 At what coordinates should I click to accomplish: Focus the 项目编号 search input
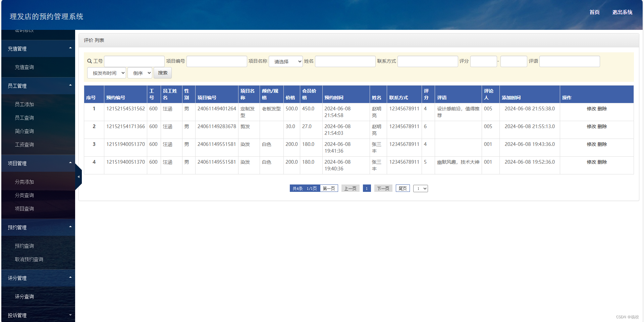[217, 61]
